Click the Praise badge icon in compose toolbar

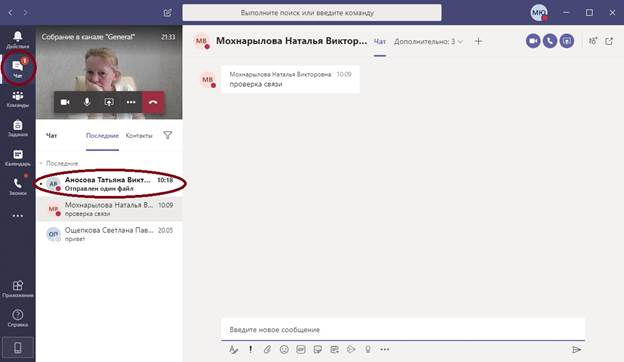(x=368, y=349)
